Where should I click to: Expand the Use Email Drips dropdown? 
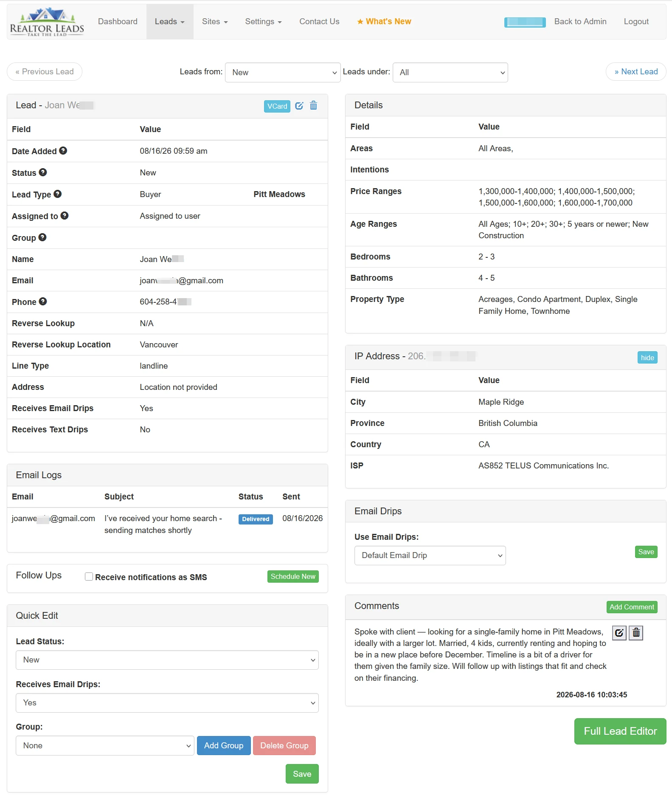pyautogui.click(x=430, y=555)
